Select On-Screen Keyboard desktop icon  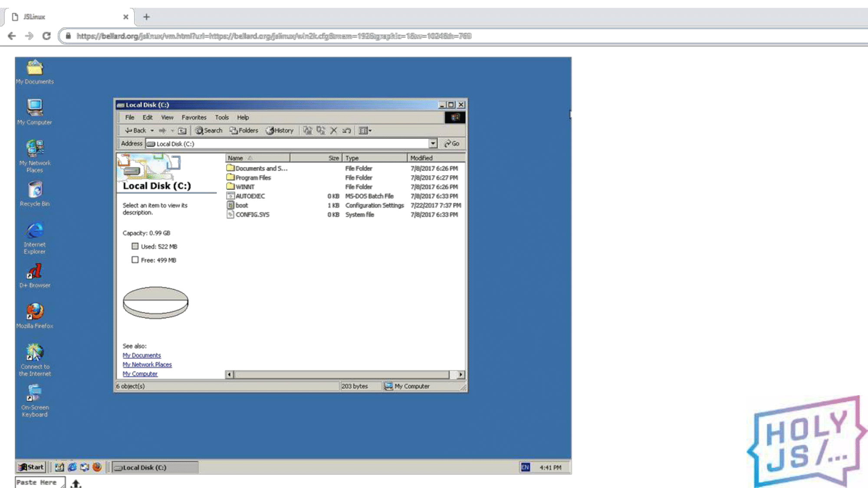[35, 401]
